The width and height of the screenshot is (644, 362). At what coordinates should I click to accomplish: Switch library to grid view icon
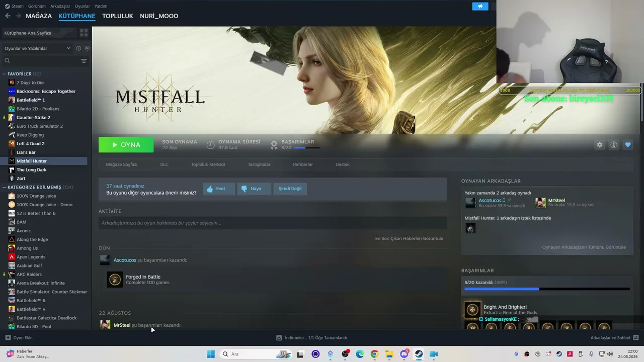pos(84,33)
